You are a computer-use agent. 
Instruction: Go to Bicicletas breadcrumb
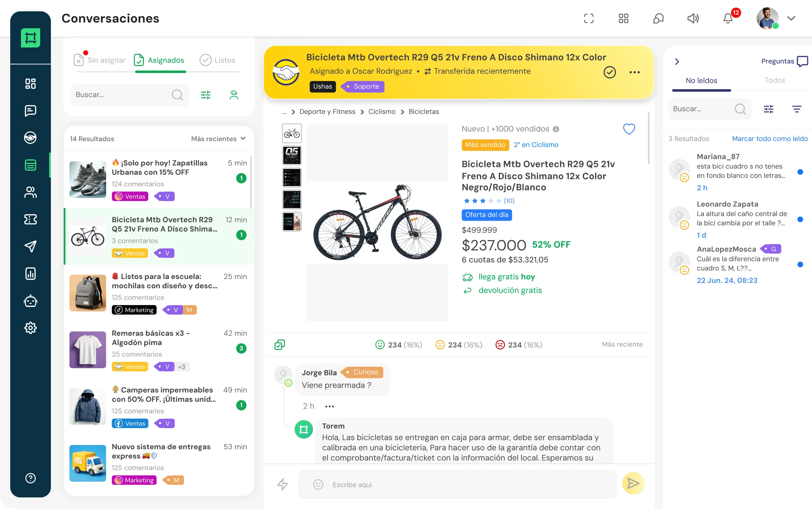point(424,112)
